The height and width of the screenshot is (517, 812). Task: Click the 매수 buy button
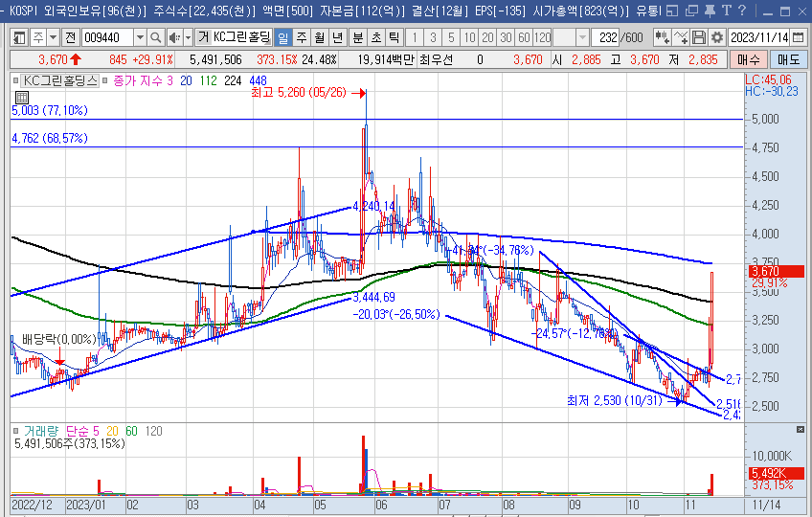click(748, 59)
